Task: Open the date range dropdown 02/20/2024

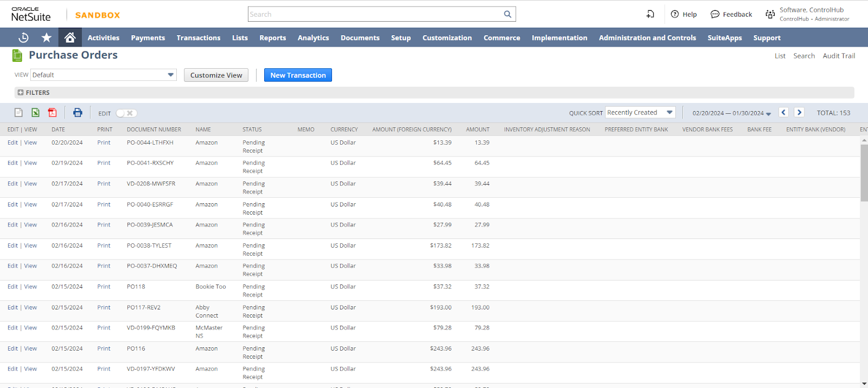Action: (731, 113)
